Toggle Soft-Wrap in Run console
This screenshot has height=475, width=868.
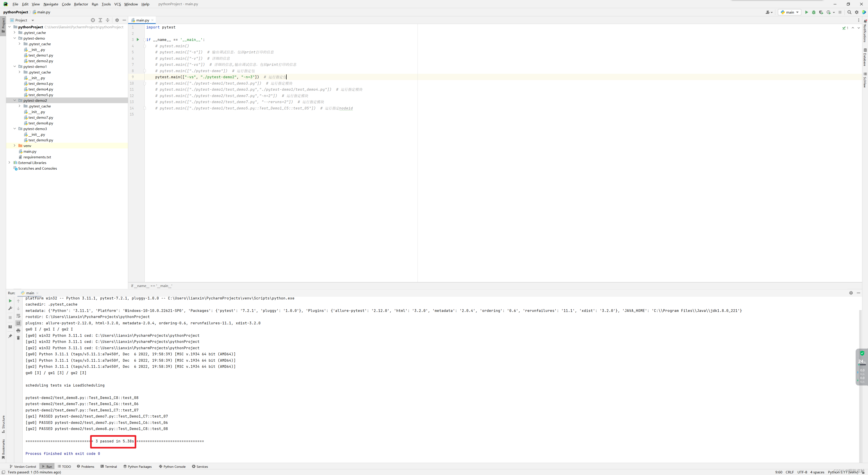19,316
